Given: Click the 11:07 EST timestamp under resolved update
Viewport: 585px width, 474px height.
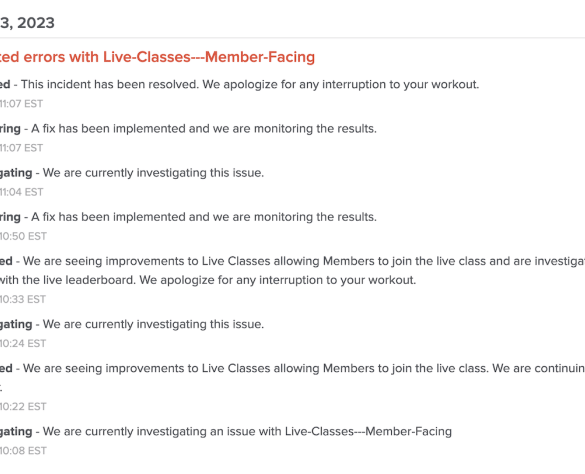Looking at the screenshot, I should tap(21, 104).
